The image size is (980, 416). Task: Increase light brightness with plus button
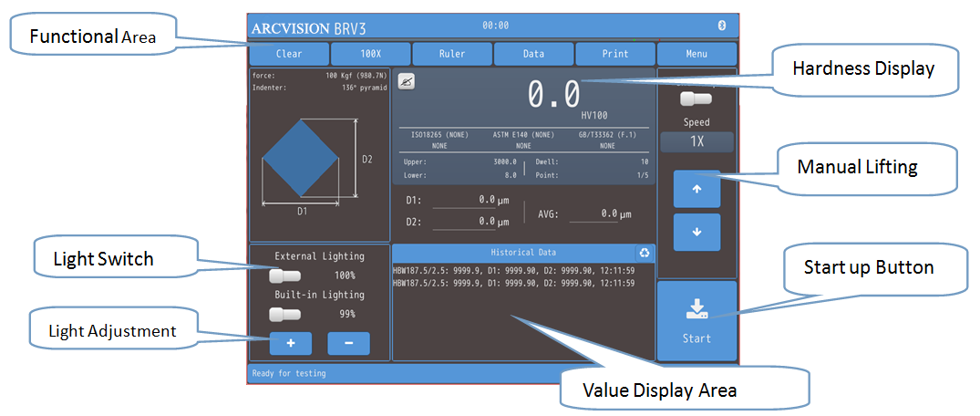pyautogui.click(x=291, y=343)
